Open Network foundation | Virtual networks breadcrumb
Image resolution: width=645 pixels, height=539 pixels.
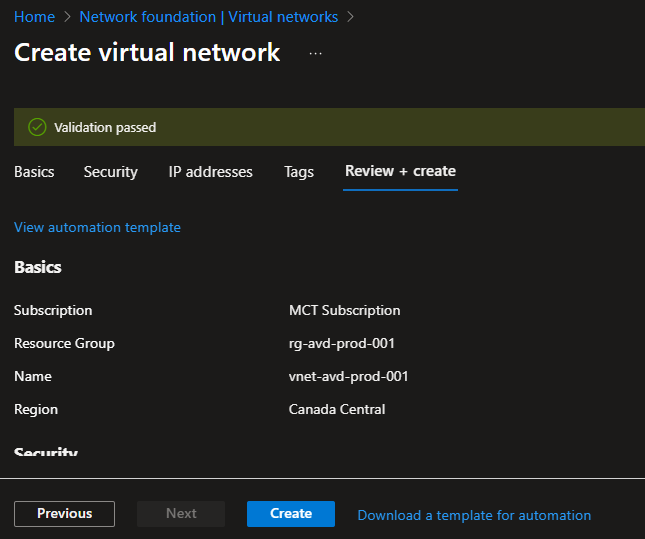tap(208, 17)
